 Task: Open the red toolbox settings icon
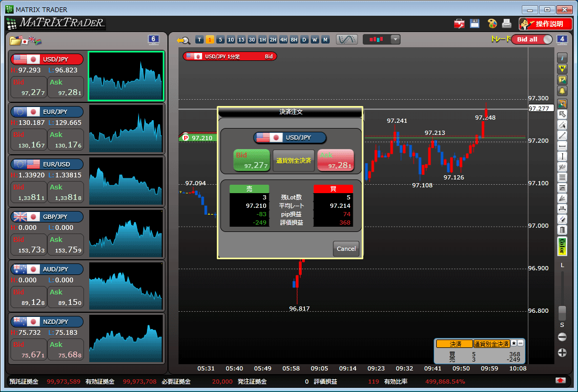[x=459, y=24]
